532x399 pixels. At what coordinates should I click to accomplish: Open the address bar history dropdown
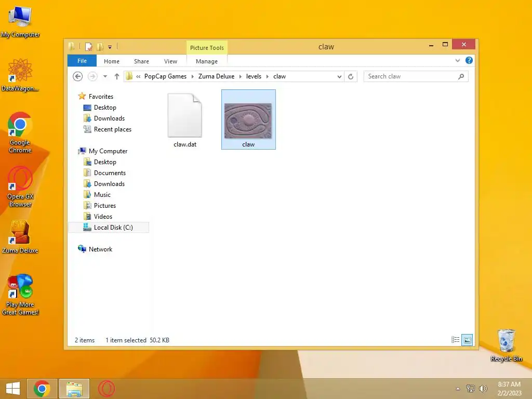pos(339,77)
